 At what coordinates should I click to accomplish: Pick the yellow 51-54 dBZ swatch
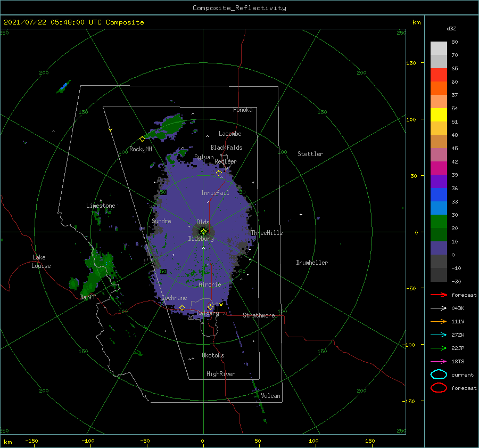pos(439,115)
